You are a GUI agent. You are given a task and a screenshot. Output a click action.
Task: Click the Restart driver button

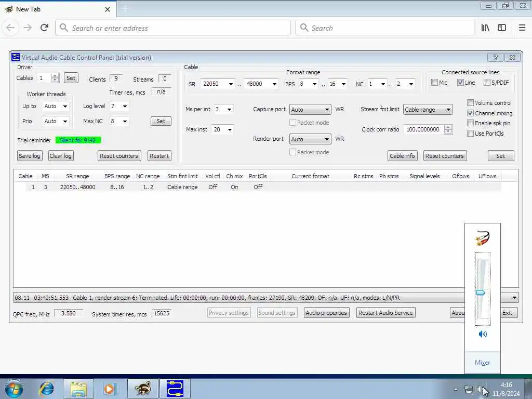pos(159,156)
